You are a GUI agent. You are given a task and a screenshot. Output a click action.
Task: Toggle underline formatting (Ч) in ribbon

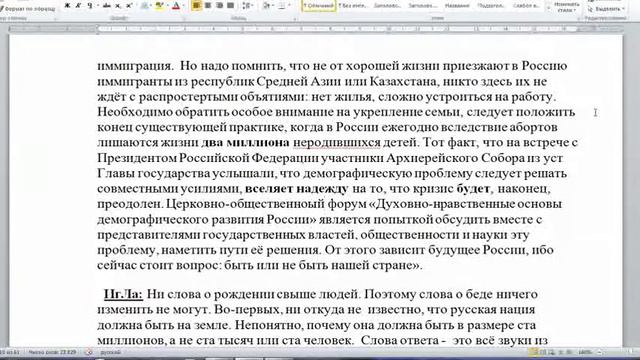pyautogui.click(x=90, y=5)
